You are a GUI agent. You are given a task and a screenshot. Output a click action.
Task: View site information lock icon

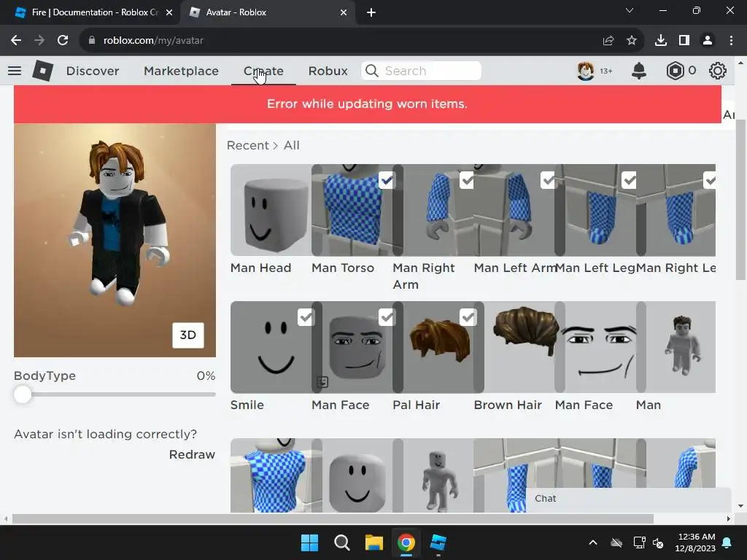pyautogui.click(x=92, y=41)
